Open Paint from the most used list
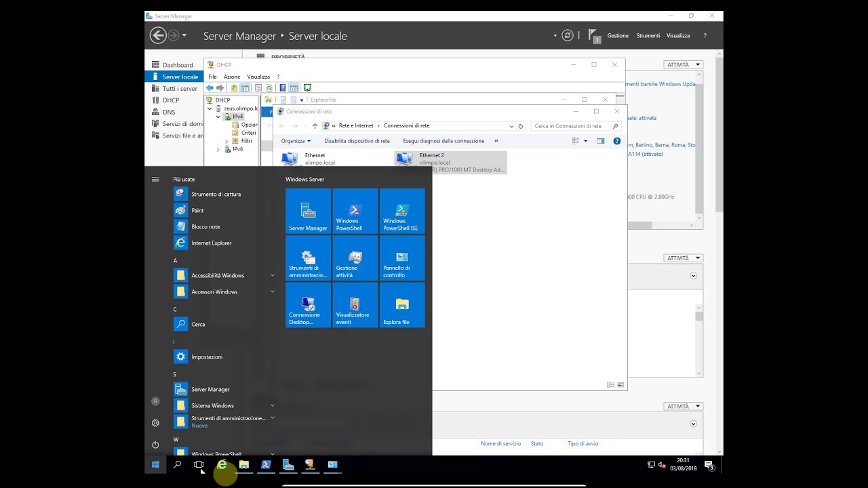Screen dimensions: 868x488 pyautogui.click(x=224, y=210)
